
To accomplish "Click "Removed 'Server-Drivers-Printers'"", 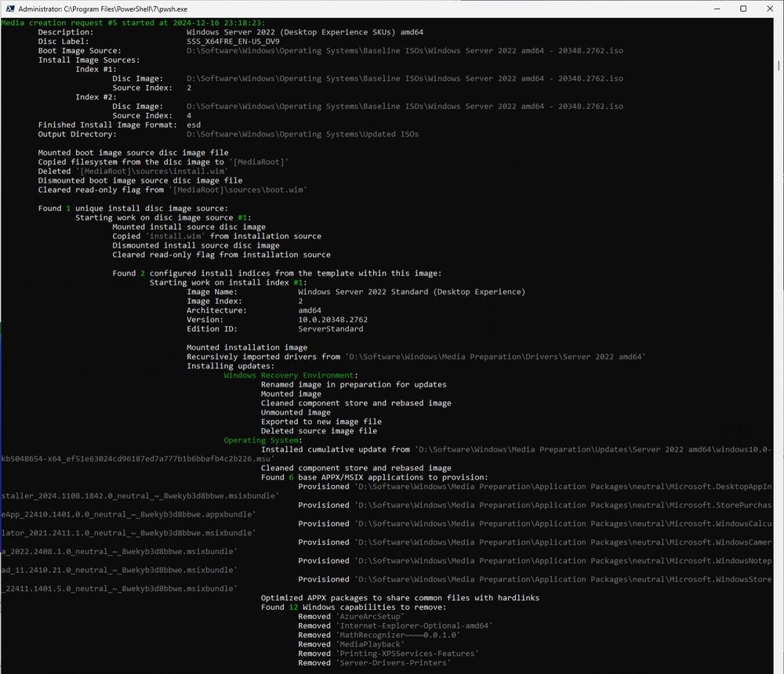I will 375,663.
